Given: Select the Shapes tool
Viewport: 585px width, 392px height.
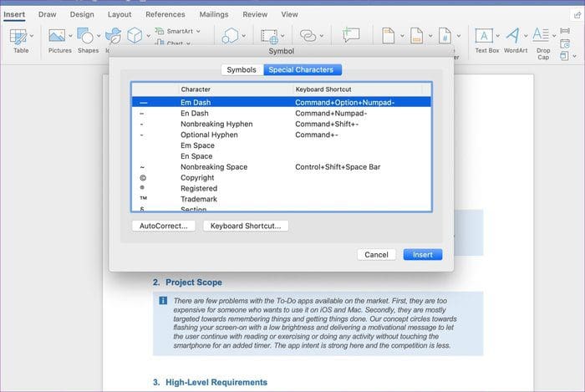Looking at the screenshot, I should click(x=85, y=36).
